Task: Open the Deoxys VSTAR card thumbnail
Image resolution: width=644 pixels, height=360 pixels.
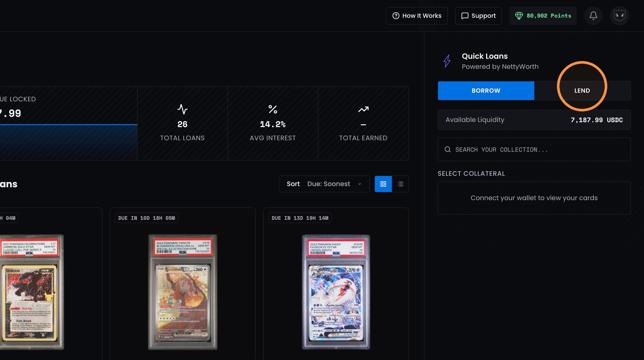Action: coord(336,292)
